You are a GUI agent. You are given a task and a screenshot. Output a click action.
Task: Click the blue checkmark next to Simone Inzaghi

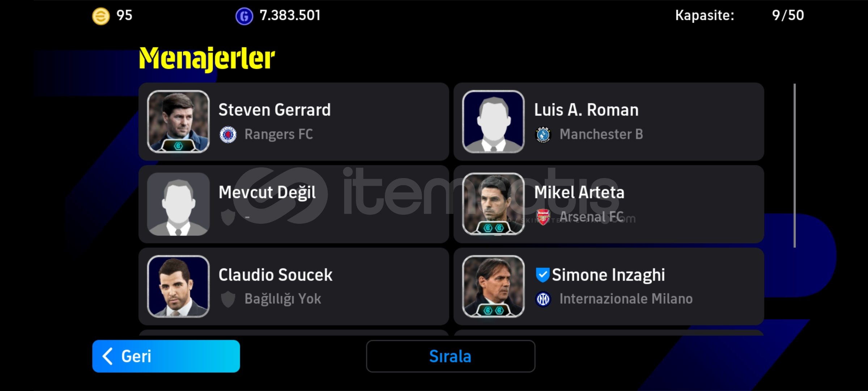[542, 275]
